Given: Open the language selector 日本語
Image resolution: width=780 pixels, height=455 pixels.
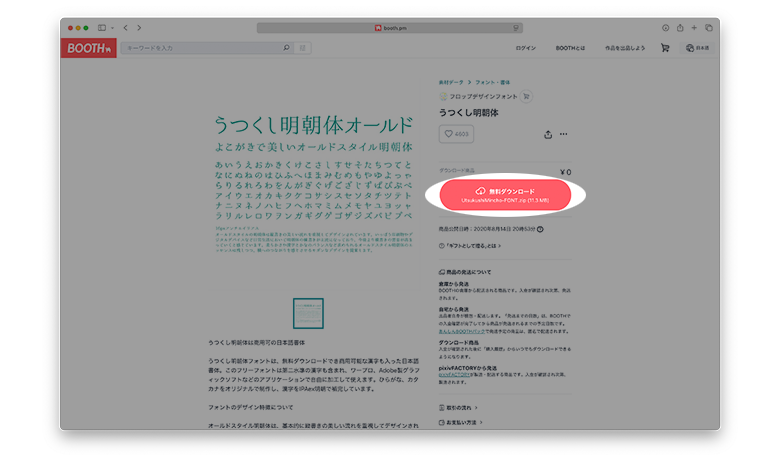Looking at the screenshot, I should pyautogui.click(x=698, y=48).
